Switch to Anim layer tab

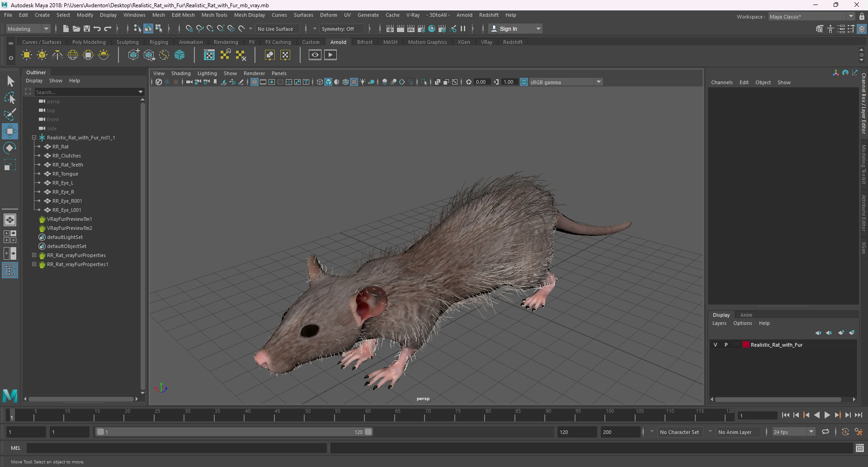click(x=746, y=315)
